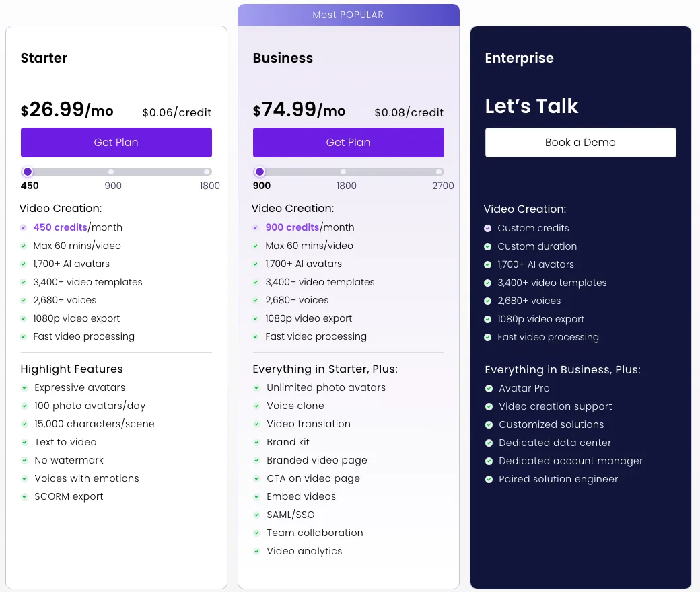Click checkmark beside Expressive avatars

pyautogui.click(x=24, y=387)
